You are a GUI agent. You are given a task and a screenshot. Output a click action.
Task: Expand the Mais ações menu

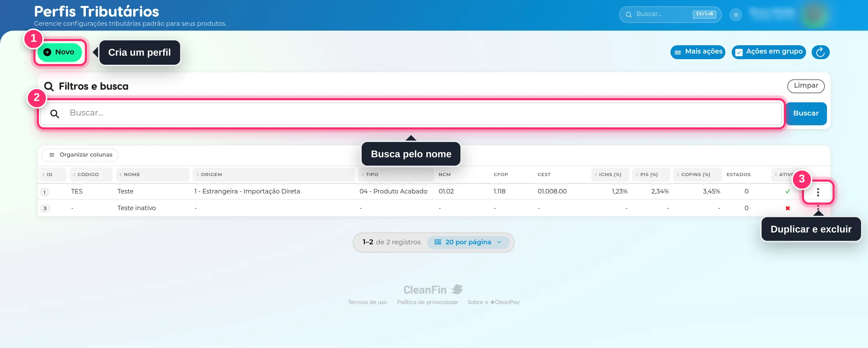coord(698,52)
